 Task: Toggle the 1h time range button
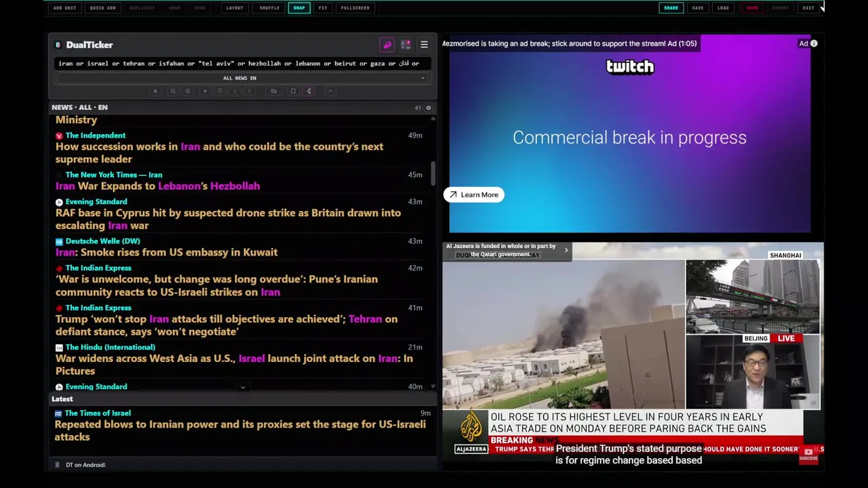click(x=273, y=91)
